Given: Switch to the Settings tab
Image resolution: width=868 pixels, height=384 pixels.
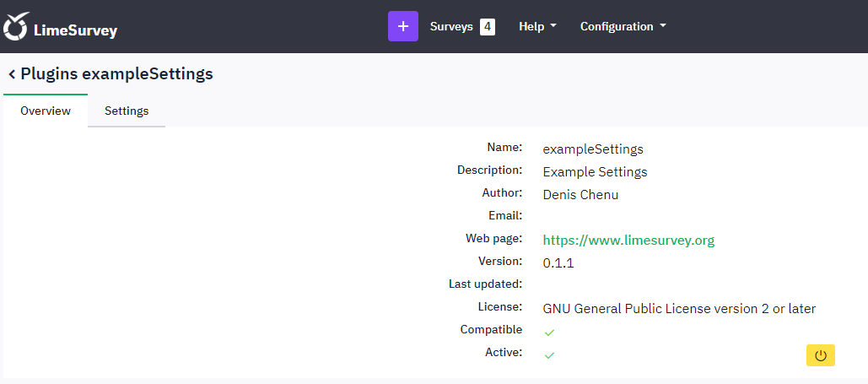Looking at the screenshot, I should coord(127,111).
